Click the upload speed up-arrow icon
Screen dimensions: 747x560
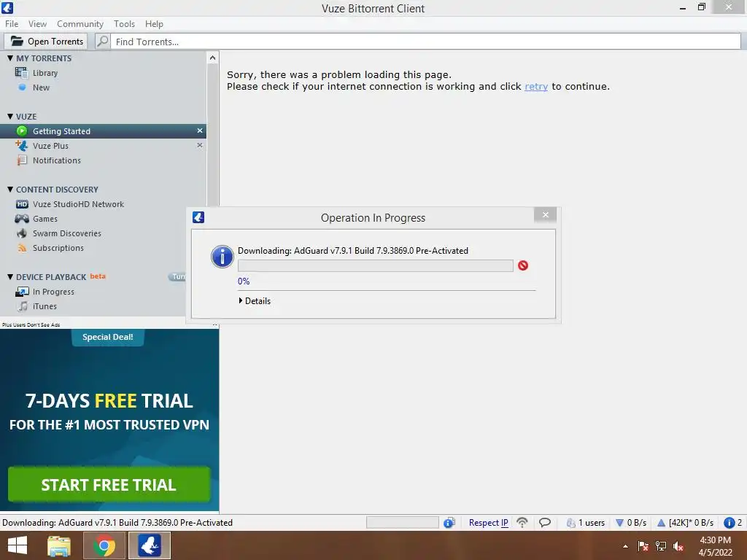point(661,523)
